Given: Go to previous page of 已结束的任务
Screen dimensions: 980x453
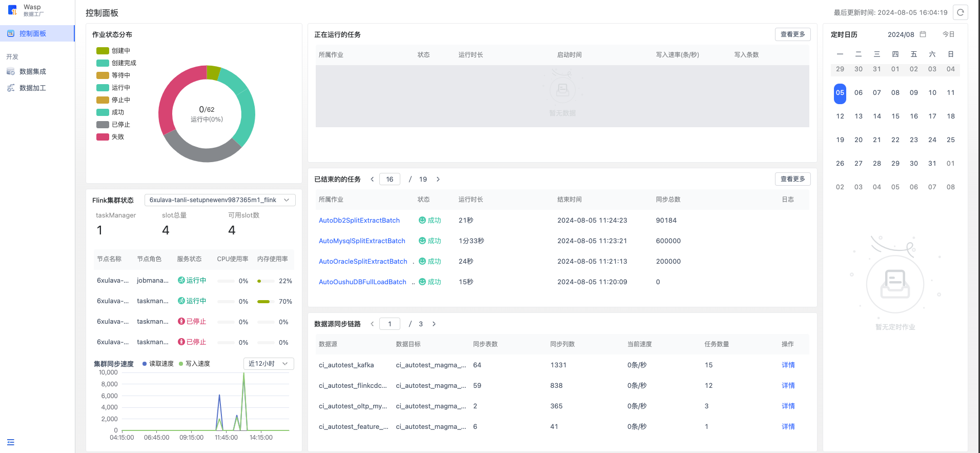Looking at the screenshot, I should click(372, 179).
